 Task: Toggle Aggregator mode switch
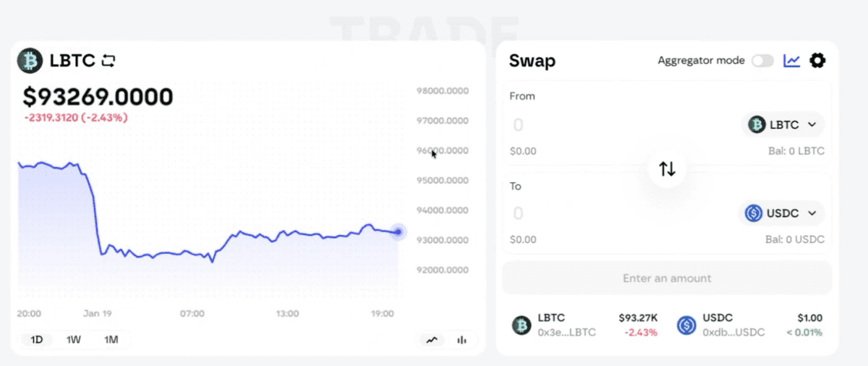(762, 61)
